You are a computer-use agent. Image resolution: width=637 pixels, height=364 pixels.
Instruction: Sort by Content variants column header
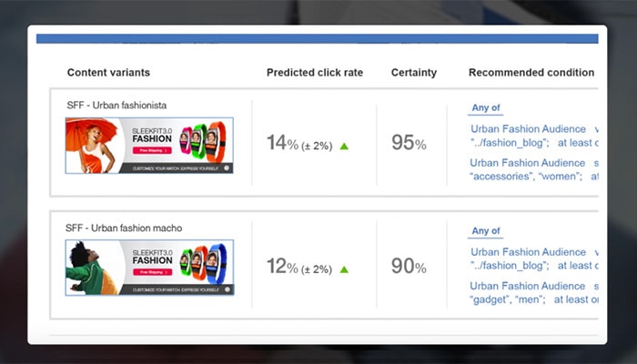(108, 73)
